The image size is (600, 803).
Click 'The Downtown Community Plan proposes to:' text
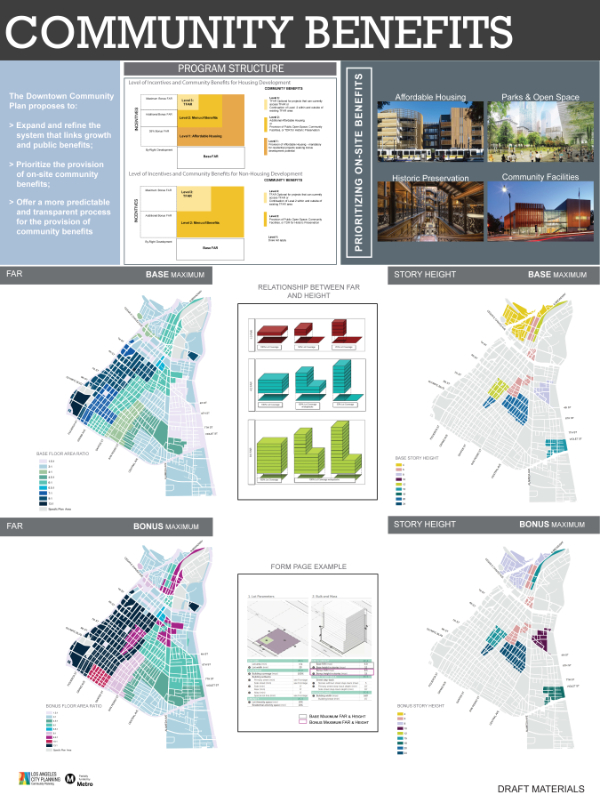click(61, 101)
